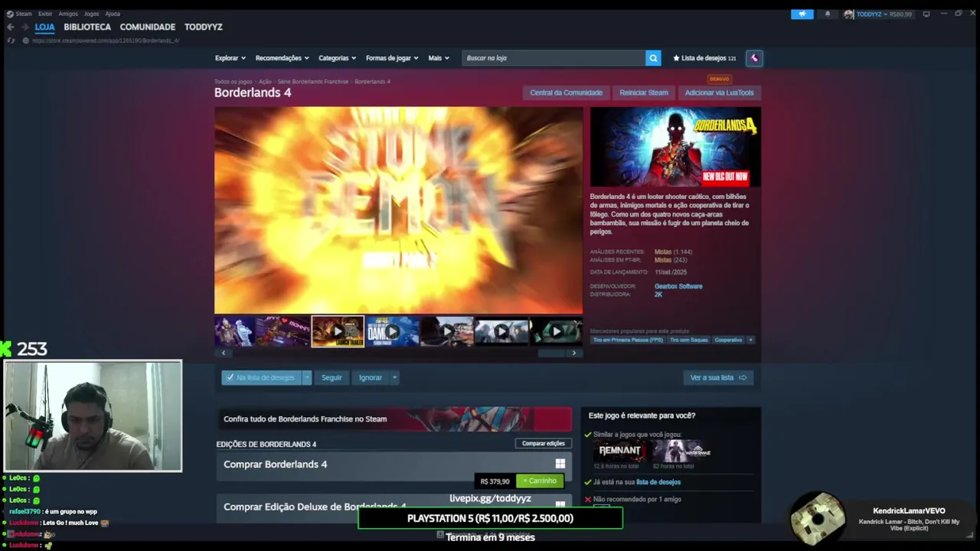Click the Big Picture monitor icon

[x=926, y=14]
